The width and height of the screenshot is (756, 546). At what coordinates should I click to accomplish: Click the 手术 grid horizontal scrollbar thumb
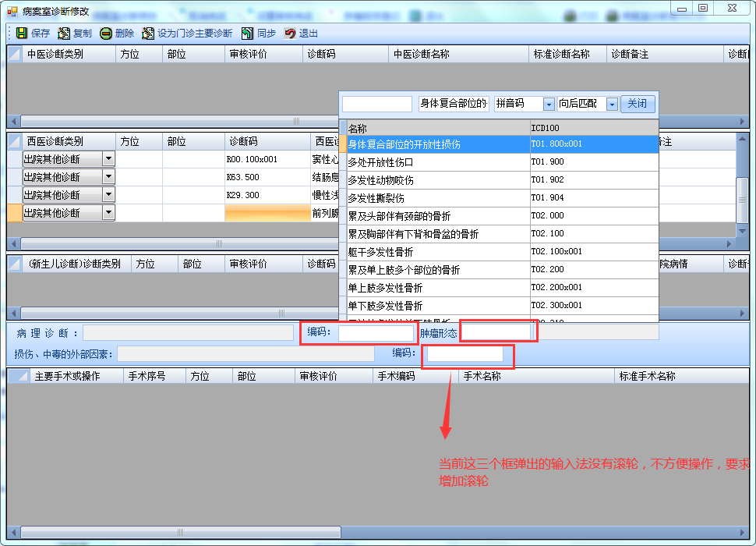tap(181, 533)
